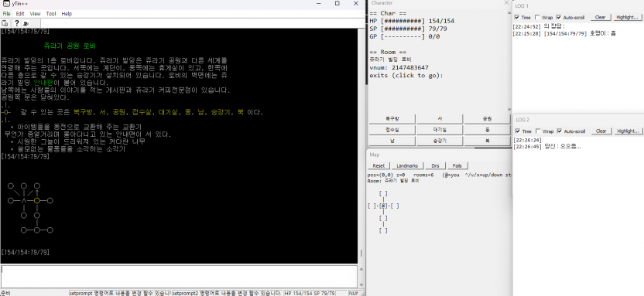Click the 공원 exit button
Viewport: 644px width, 296px height.
[487, 119]
